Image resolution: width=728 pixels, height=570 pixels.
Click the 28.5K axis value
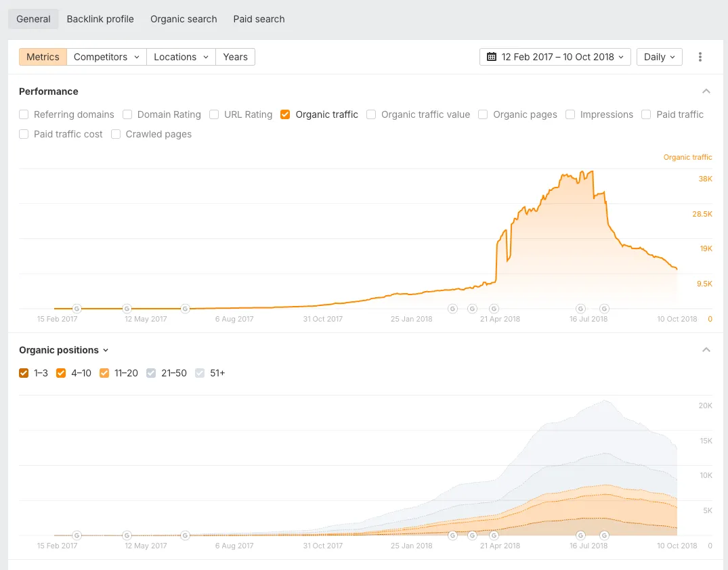[702, 214]
